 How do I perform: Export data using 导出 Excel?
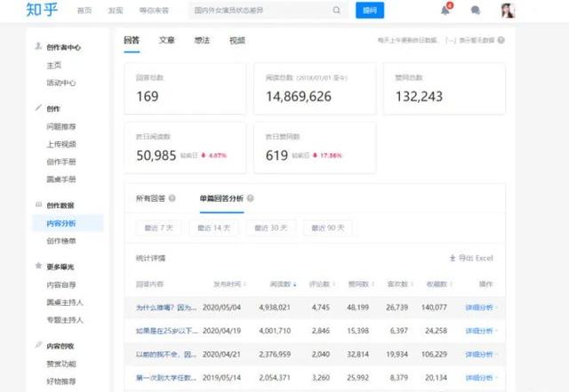pyautogui.click(x=471, y=258)
